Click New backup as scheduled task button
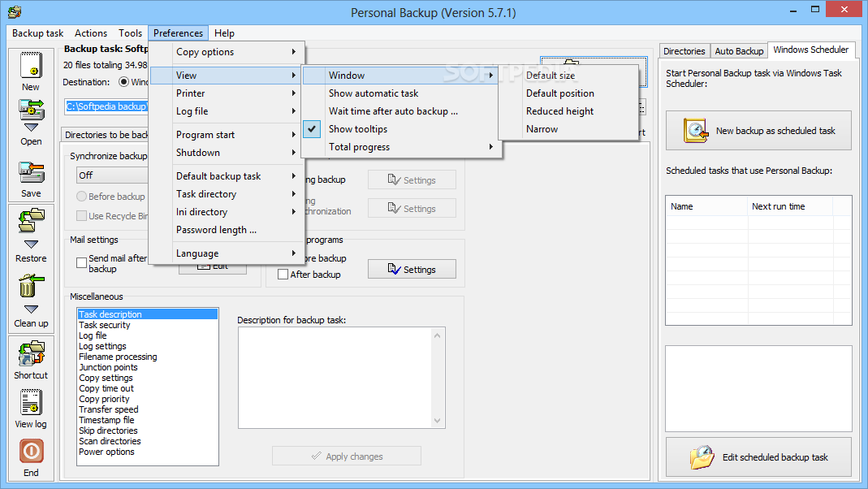Image resolution: width=868 pixels, height=489 pixels. [758, 131]
